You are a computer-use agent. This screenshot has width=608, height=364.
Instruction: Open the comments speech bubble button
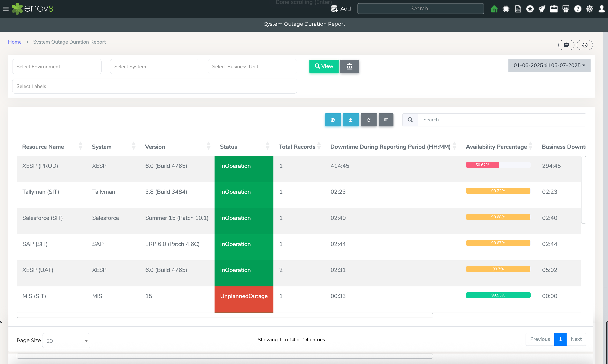566,45
